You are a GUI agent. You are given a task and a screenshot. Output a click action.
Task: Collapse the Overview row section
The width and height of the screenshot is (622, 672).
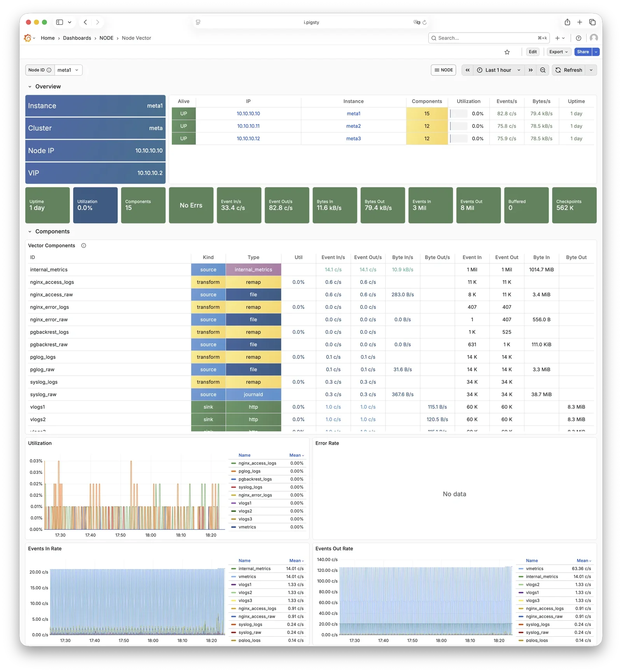(30, 87)
